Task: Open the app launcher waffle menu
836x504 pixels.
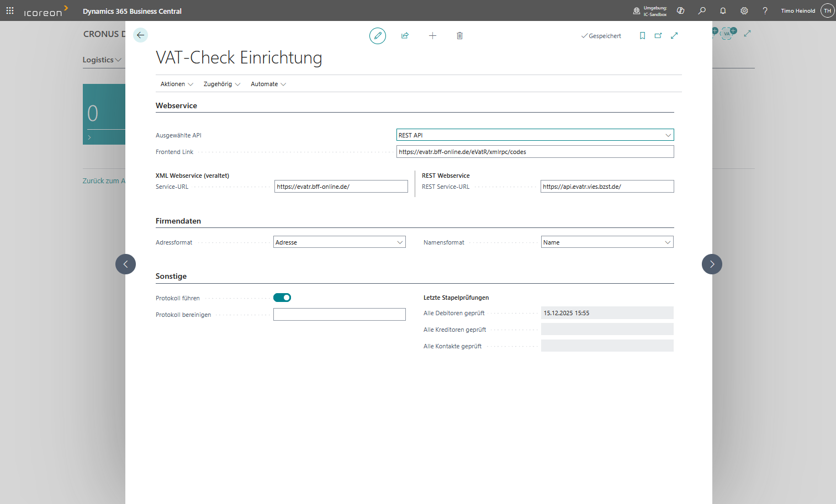Action: (x=10, y=11)
